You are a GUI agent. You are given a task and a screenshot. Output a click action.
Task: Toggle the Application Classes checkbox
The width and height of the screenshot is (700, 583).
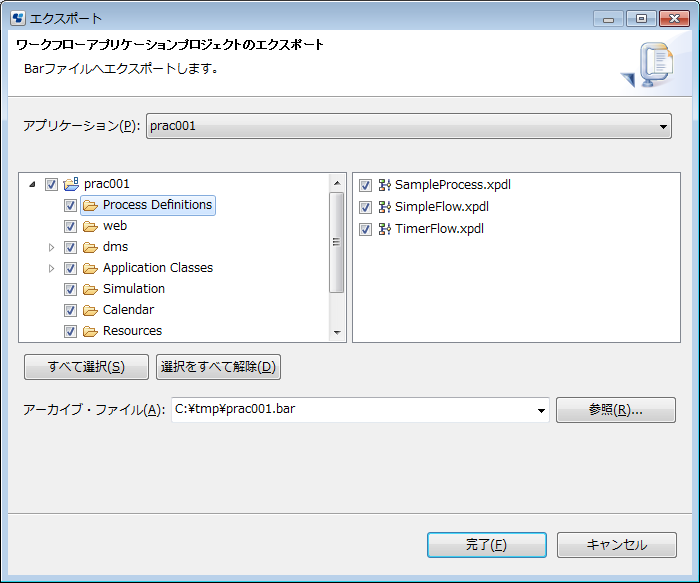tap(70, 268)
